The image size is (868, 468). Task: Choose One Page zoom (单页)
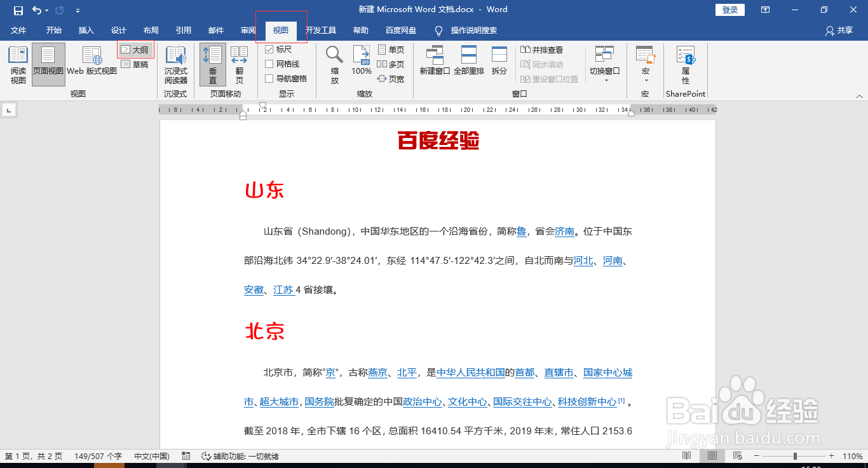(391, 50)
